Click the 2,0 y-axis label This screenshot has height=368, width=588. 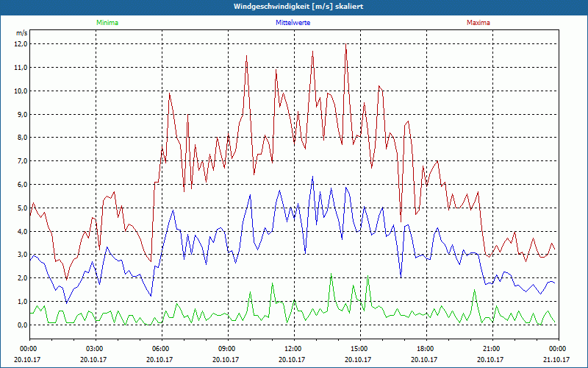pos(23,278)
